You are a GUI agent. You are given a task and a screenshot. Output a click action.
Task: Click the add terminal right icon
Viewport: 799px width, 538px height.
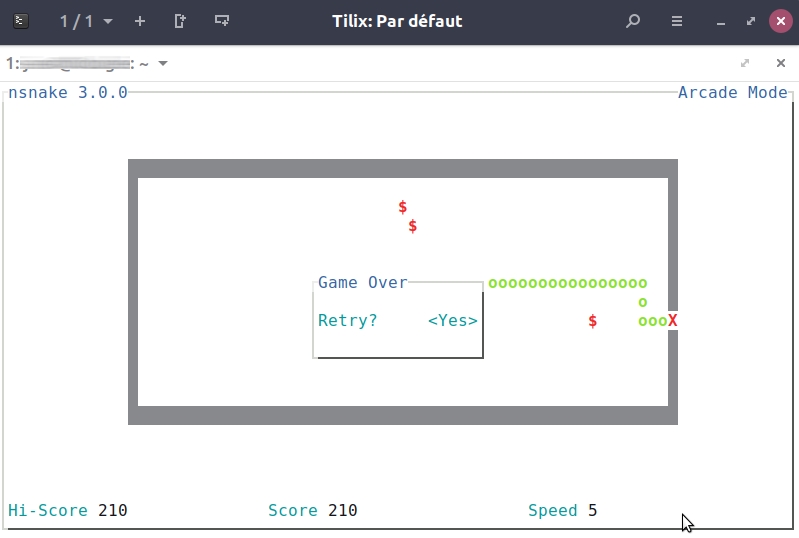coord(180,21)
